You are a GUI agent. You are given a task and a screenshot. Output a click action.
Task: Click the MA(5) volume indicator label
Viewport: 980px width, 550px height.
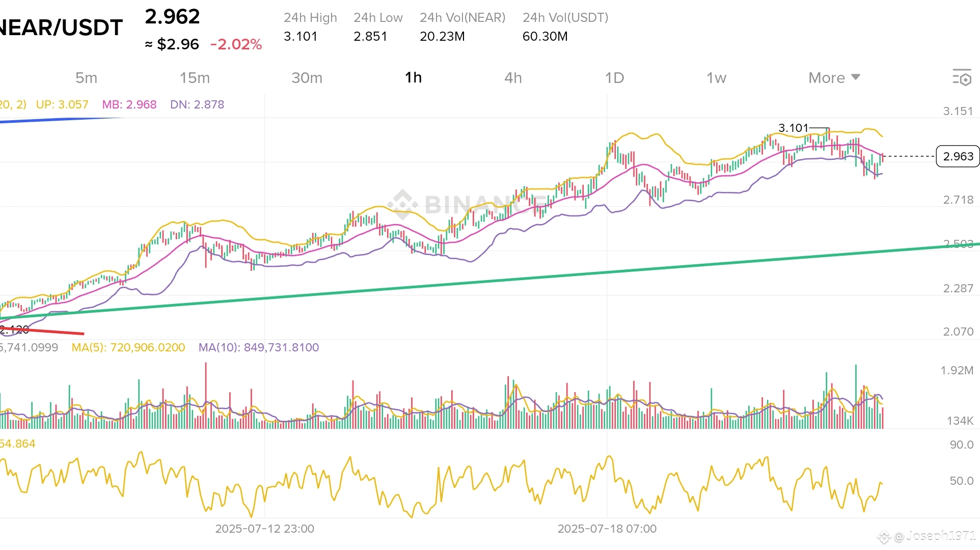(128, 347)
